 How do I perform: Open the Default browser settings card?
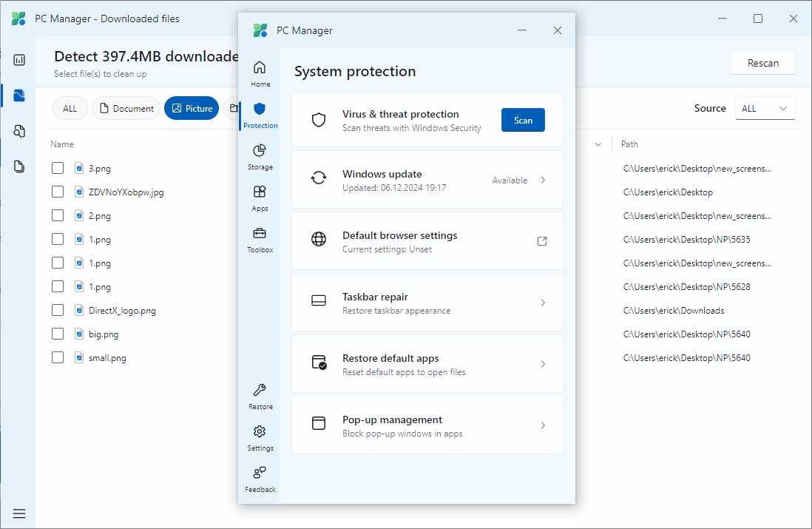pyautogui.click(x=427, y=241)
